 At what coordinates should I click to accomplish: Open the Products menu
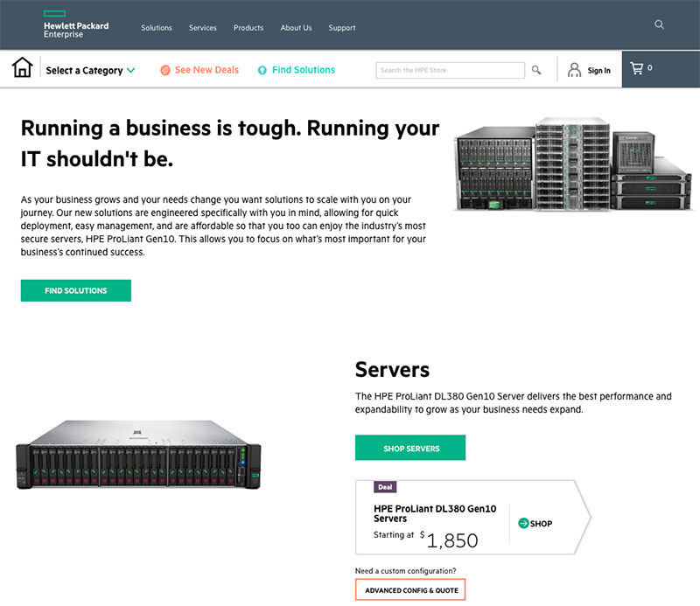pyautogui.click(x=248, y=28)
